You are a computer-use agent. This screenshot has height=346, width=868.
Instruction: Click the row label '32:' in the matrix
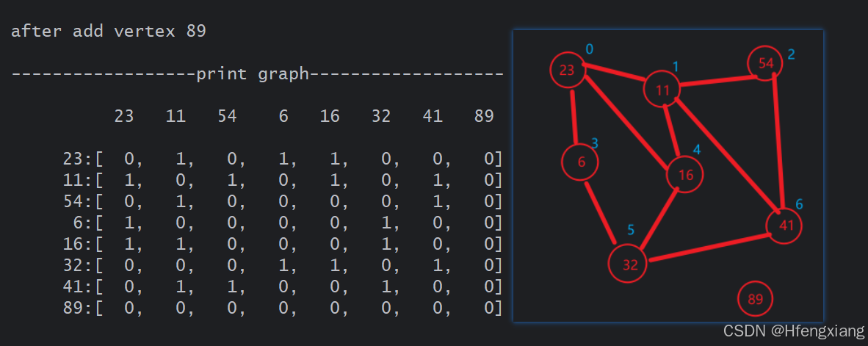[79, 265]
